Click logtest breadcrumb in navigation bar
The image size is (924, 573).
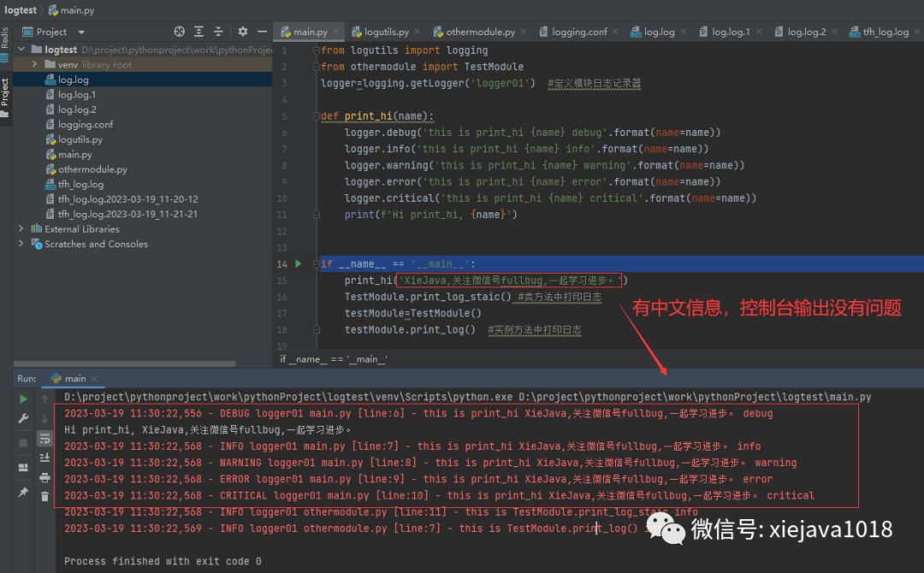point(21,10)
